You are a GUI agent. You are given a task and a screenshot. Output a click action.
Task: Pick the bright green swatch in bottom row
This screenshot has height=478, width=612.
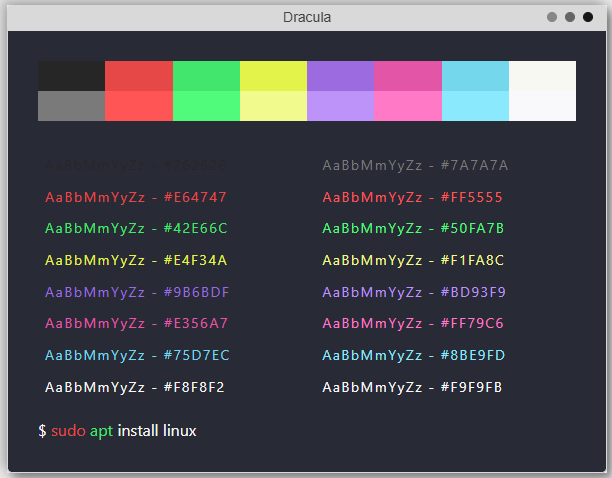206,106
